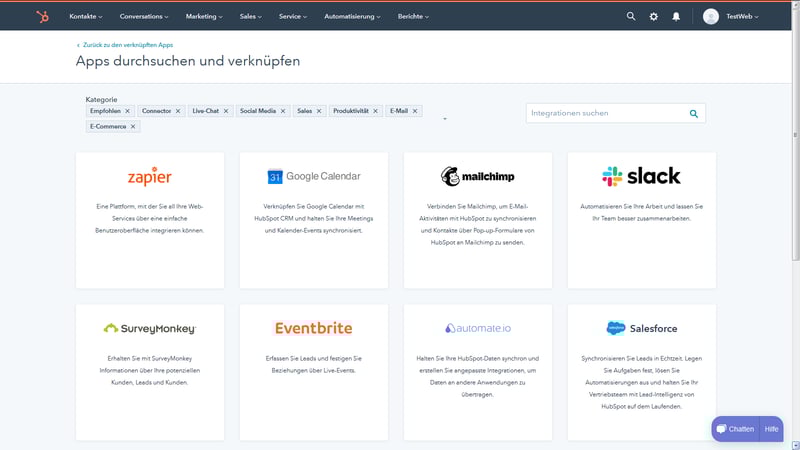Open the Berichte menu
Viewport: 800px width, 450px height.
(x=412, y=16)
